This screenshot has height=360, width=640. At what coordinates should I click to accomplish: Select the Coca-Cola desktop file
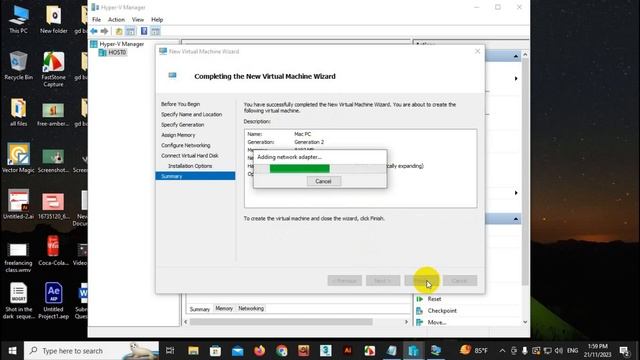click(53, 251)
